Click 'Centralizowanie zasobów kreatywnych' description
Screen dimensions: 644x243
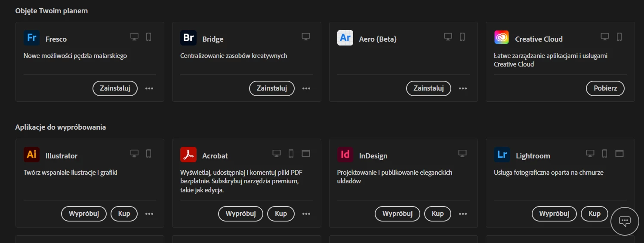point(234,56)
